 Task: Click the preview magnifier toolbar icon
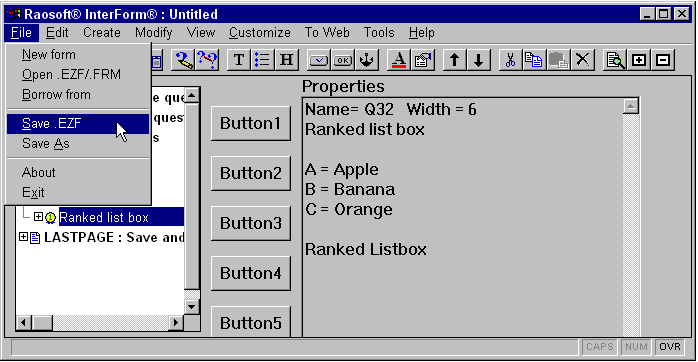[x=615, y=60]
